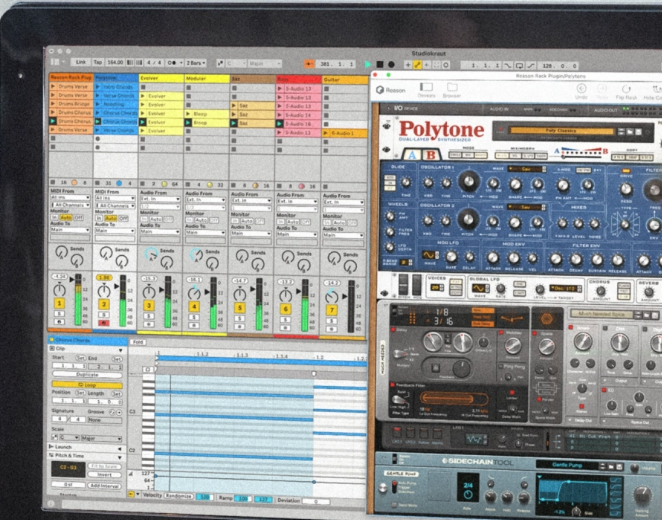Click the MIDI overdub plus icon
Screen dimensions: 662x520
point(408,65)
